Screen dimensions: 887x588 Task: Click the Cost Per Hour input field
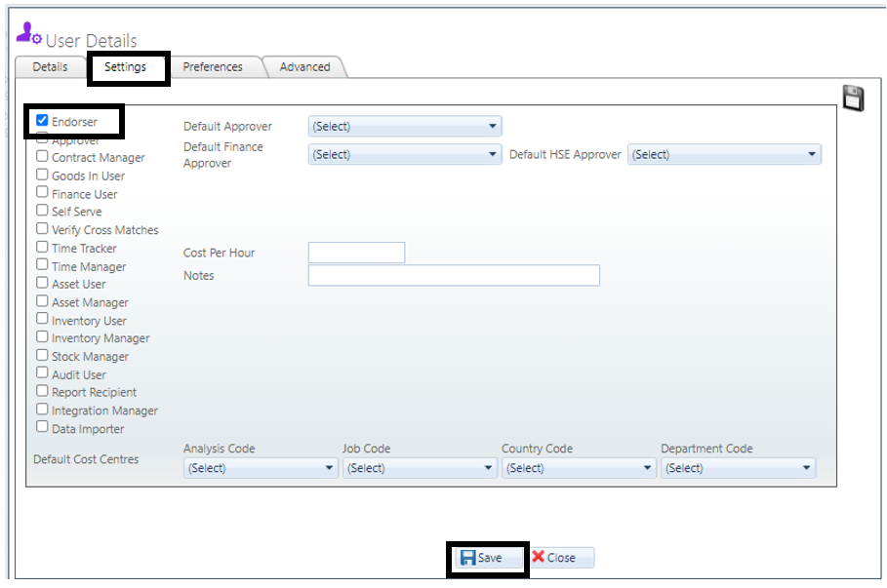click(356, 253)
